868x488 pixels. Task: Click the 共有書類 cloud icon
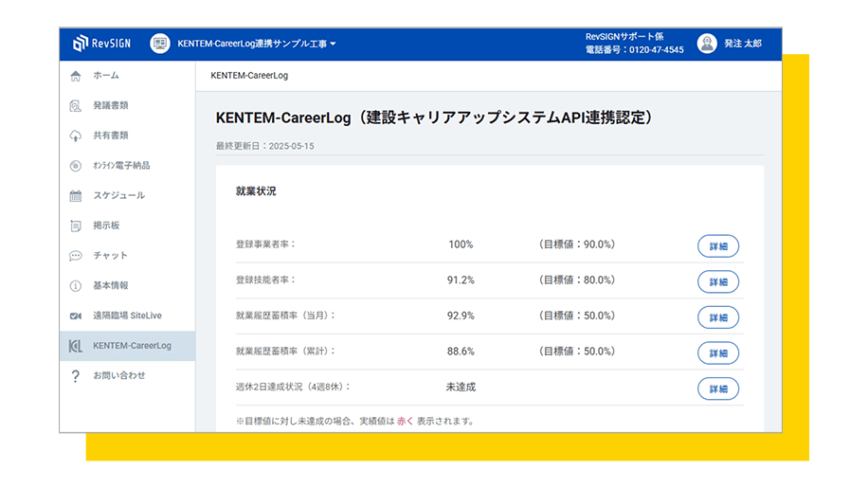pyautogui.click(x=76, y=136)
